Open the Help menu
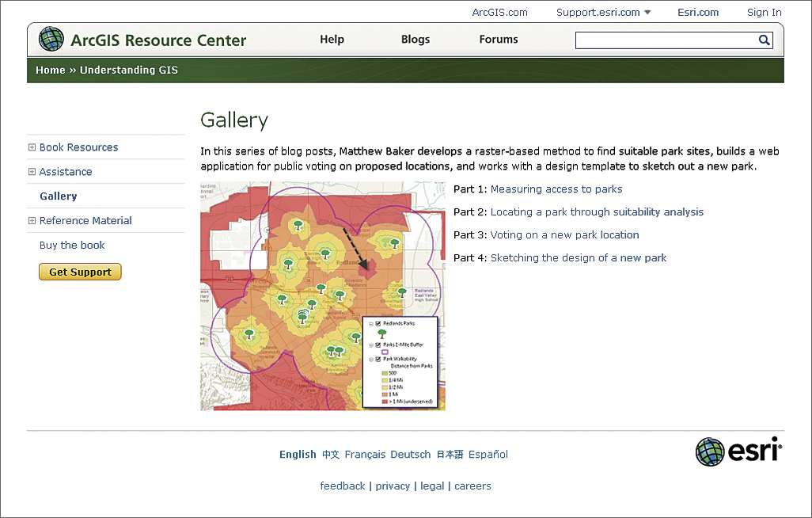 pyautogui.click(x=332, y=40)
